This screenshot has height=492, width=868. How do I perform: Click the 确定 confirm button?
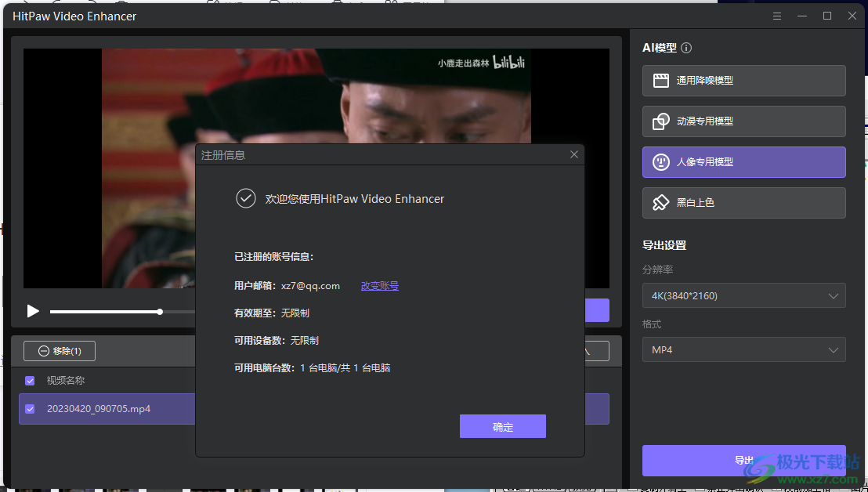coord(503,426)
